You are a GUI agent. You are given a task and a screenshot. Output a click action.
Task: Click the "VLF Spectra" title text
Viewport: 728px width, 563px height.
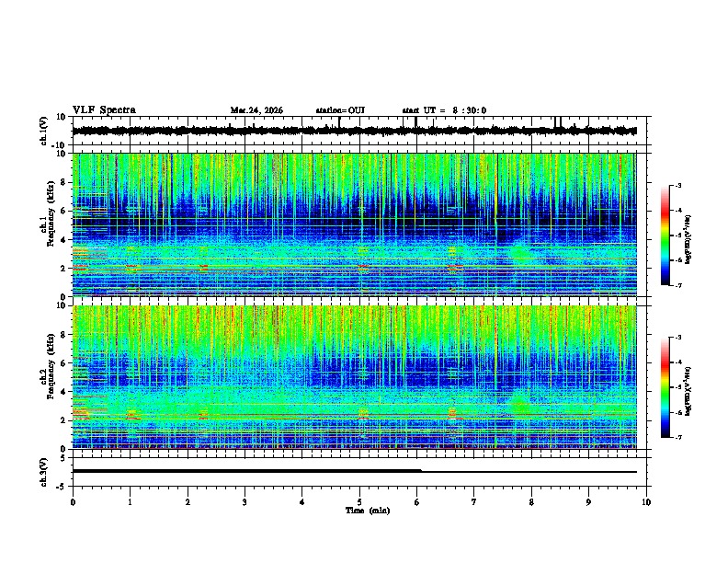(x=104, y=110)
